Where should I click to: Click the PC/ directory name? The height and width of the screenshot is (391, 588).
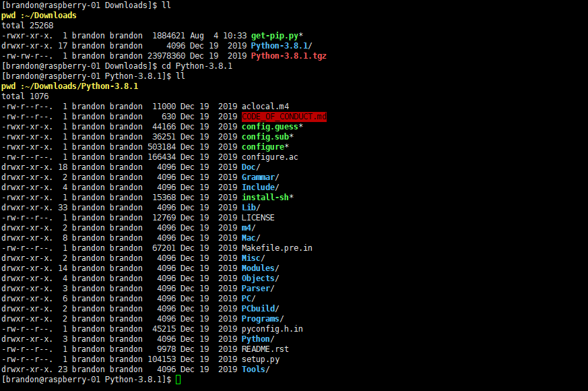(249, 299)
